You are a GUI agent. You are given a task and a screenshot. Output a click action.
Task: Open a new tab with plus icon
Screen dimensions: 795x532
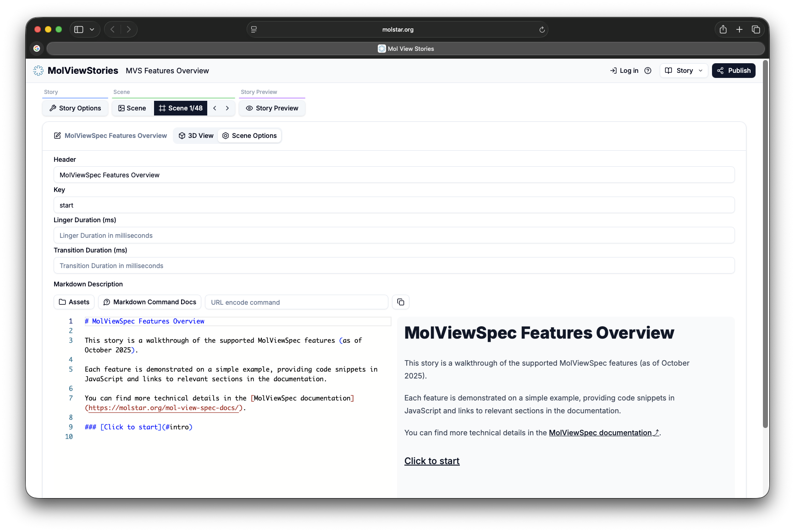point(739,30)
